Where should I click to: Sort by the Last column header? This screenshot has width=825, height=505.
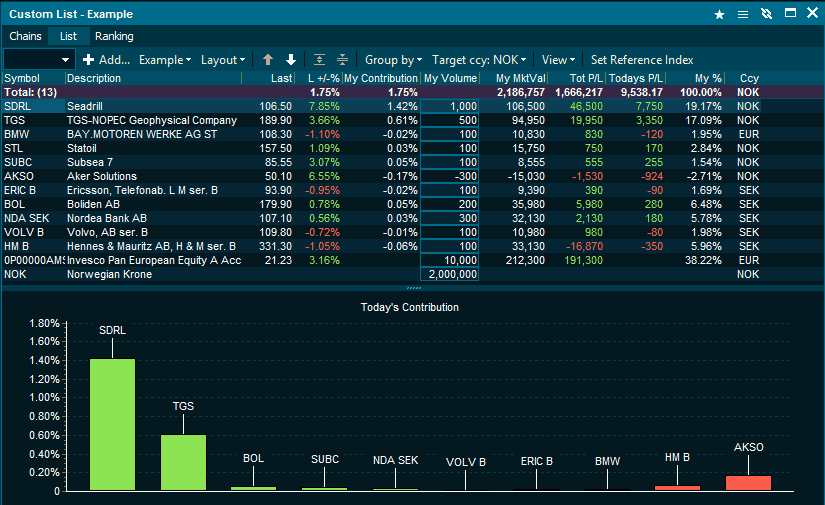click(x=268, y=78)
